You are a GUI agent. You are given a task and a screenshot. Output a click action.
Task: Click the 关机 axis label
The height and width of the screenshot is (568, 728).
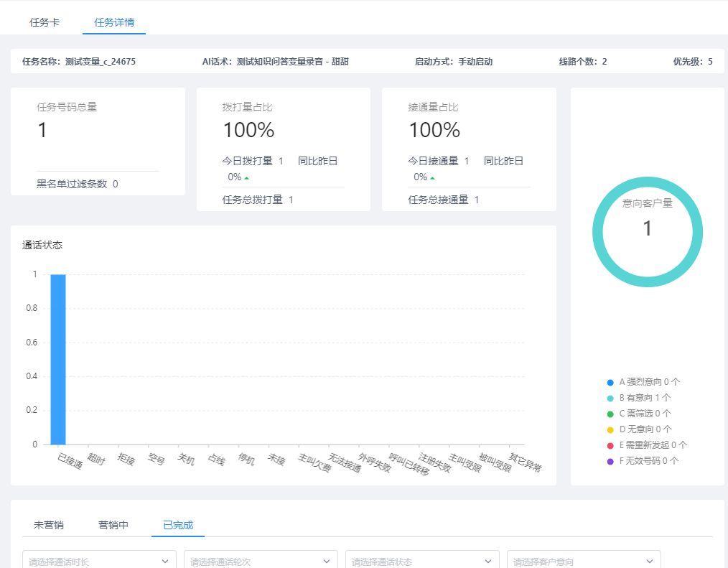186,460
